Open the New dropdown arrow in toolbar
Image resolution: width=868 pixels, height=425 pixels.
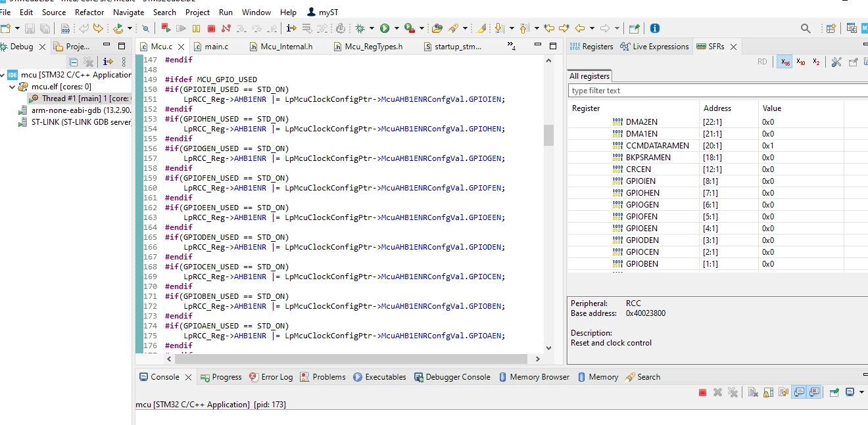click(16, 28)
